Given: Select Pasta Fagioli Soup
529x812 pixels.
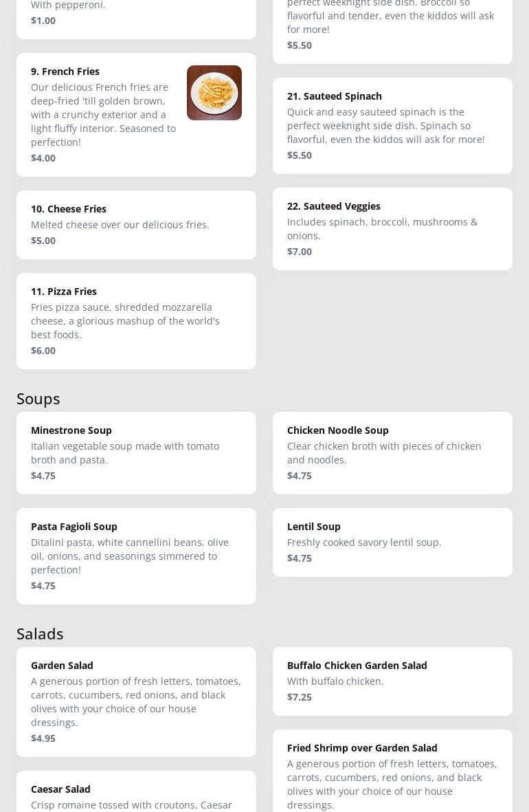Looking at the screenshot, I should click(136, 556).
